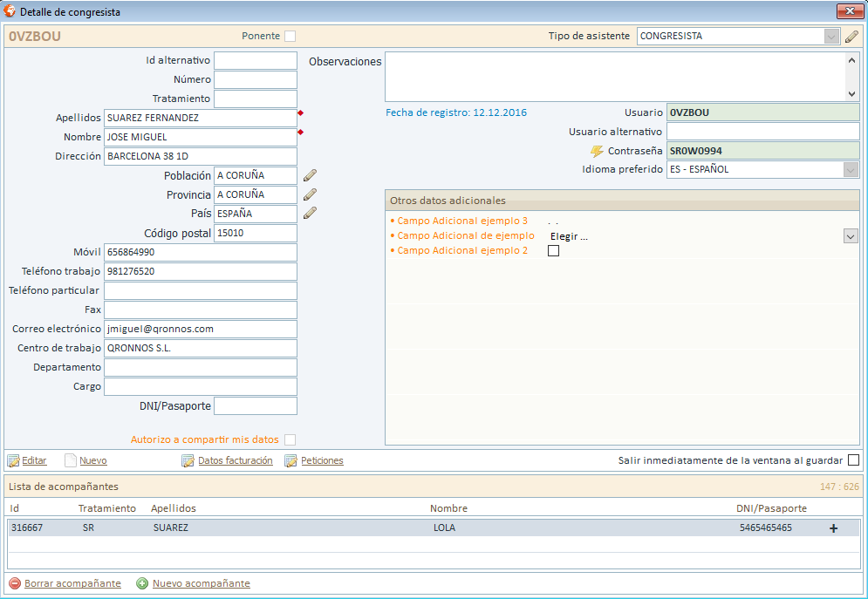This screenshot has height=599, width=868.
Task: Click into the Observaciones text area
Action: (x=616, y=77)
